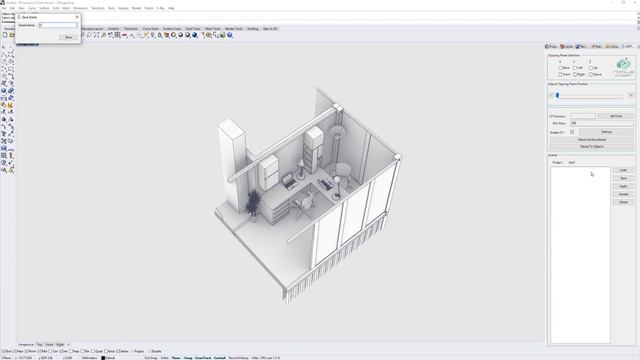Click the slider decrease button on left
Viewport: 640px width, 360px height.
pyautogui.click(x=551, y=95)
